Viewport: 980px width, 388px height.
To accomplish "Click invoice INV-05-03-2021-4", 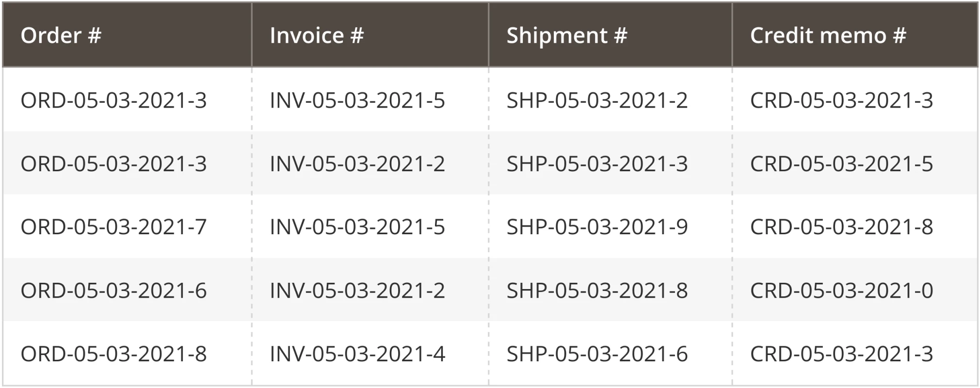I will click(x=357, y=354).
